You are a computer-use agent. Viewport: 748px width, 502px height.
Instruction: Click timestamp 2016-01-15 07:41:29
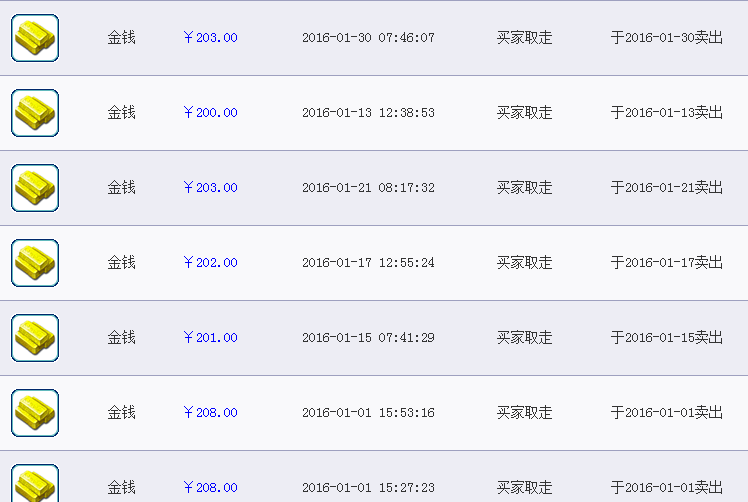pyautogui.click(x=368, y=337)
